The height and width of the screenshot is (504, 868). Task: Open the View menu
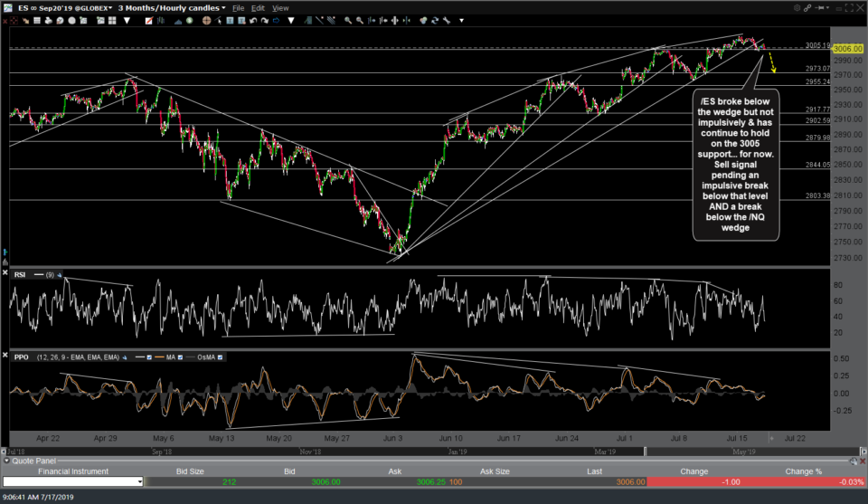[x=280, y=8]
